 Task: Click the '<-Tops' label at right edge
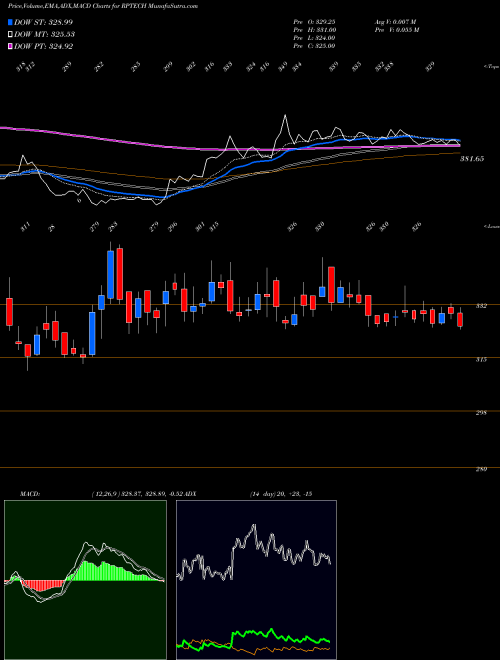pyautogui.click(x=491, y=67)
